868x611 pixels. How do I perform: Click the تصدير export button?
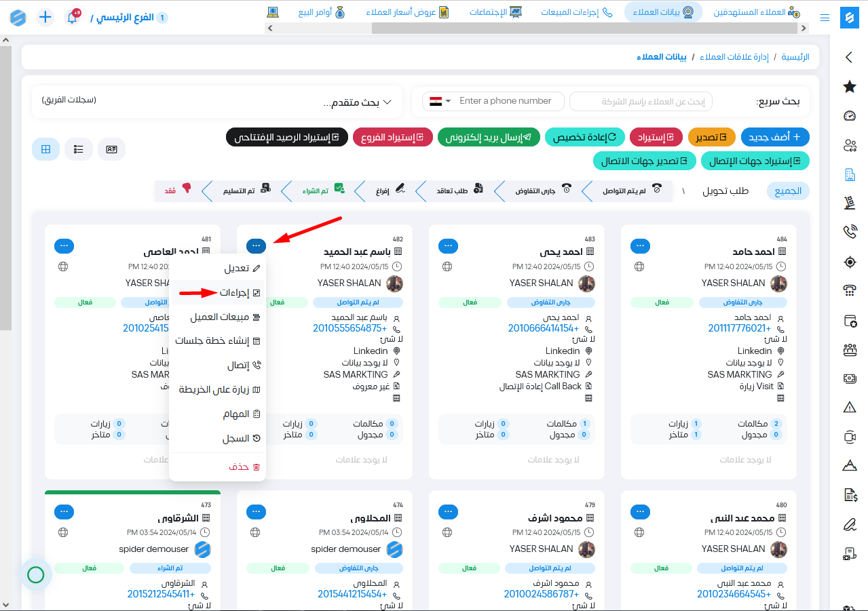pyautogui.click(x=711, y=137)
